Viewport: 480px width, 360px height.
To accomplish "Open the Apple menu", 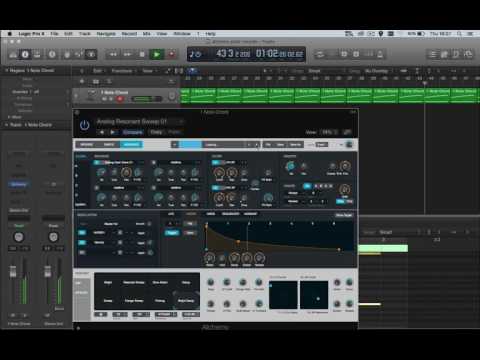I will click(x=10, y=34).
